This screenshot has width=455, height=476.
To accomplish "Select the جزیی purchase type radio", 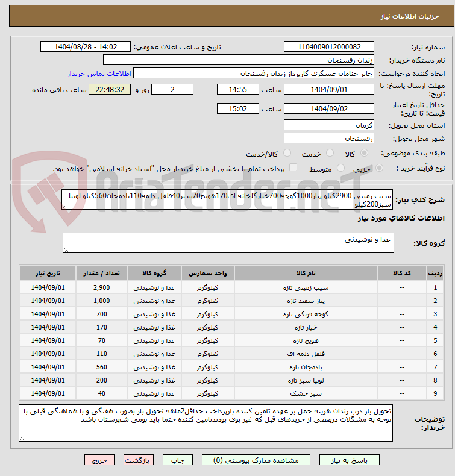I will (379, 168).
